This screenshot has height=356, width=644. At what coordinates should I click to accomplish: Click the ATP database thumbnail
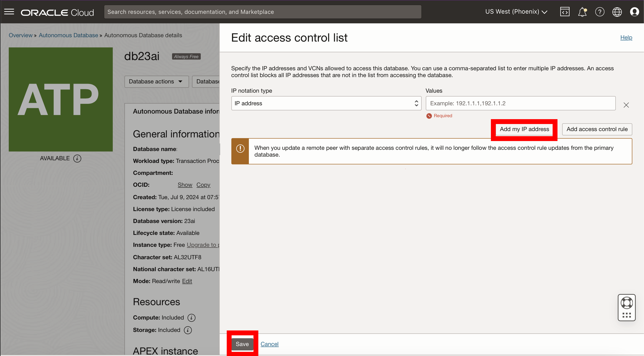pos(61,99)
